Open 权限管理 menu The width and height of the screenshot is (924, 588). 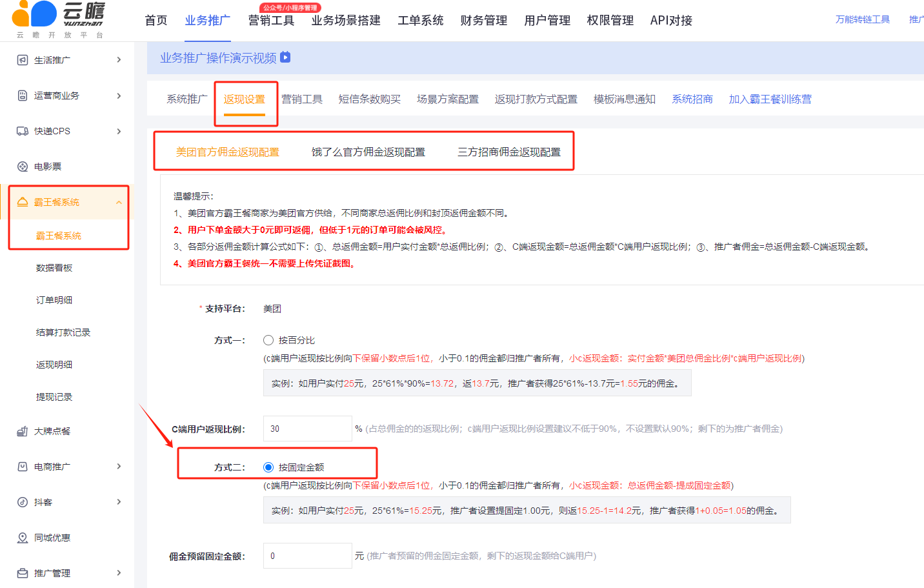[x=610, y=21]
